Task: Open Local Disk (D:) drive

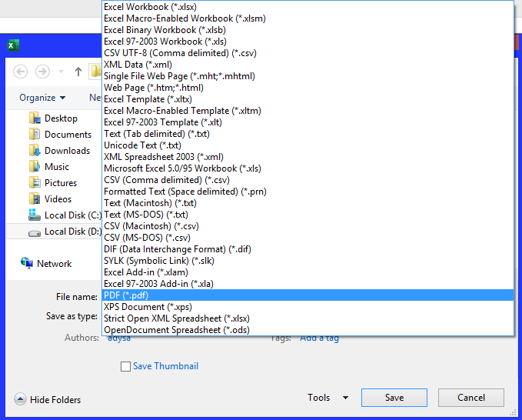Action: (72, 232)
